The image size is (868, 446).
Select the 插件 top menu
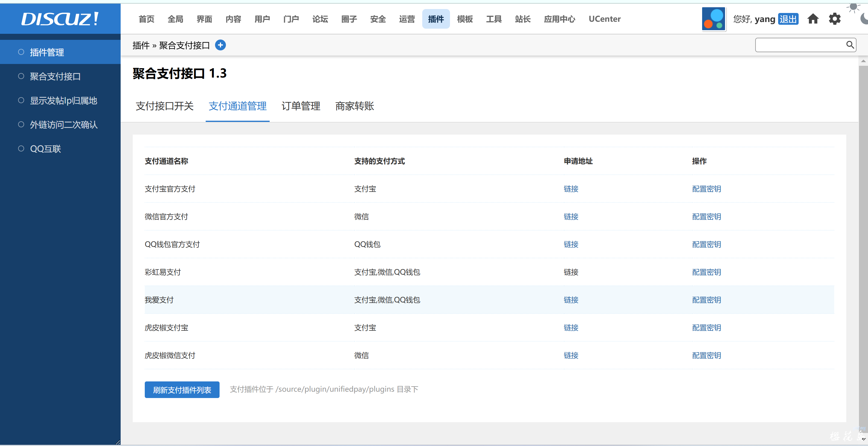click(436, 19)
